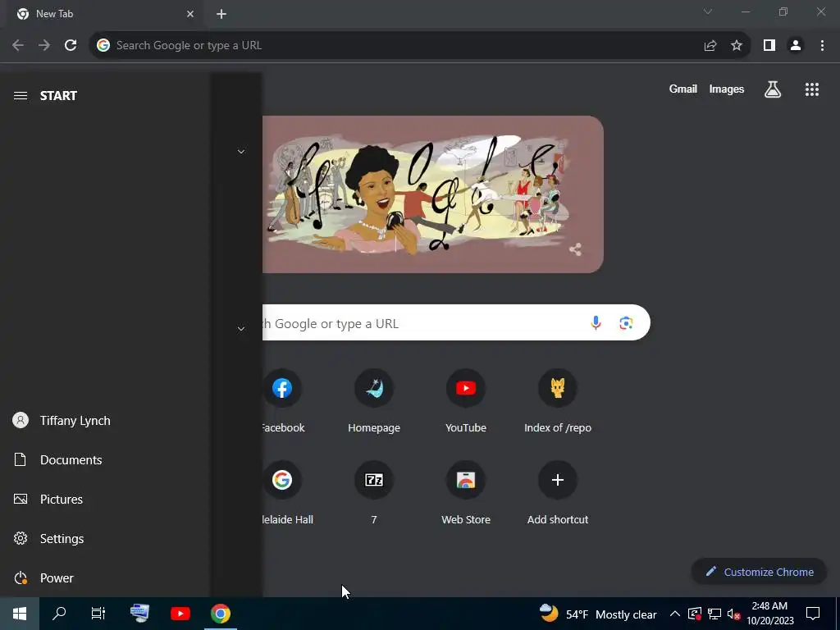Open the 7z shortcut labeled 7
The image size is (840, 630).
pyautogui.click(x=374, y=493)
